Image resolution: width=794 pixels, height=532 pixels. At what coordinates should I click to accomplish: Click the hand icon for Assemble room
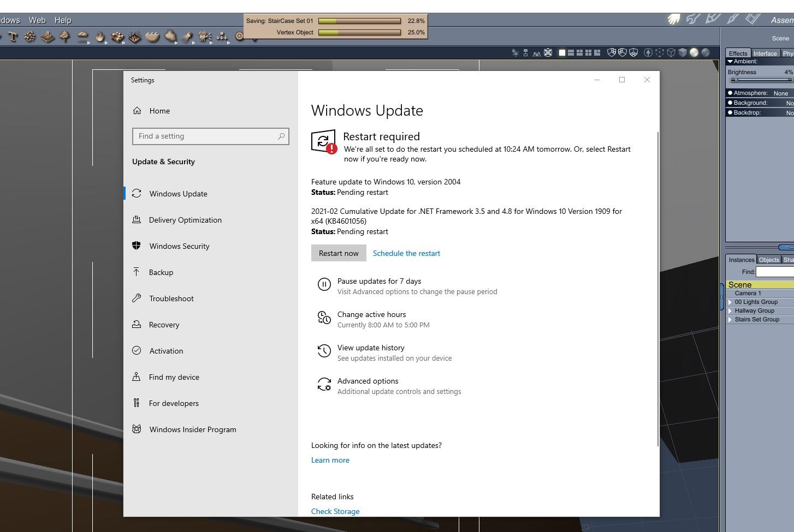point(673,19)
